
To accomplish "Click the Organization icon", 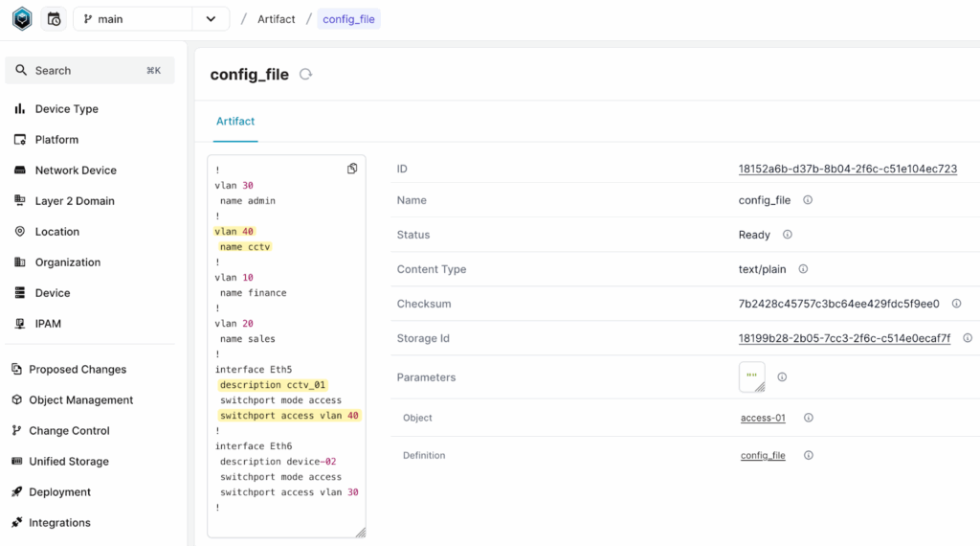I will pos(20,262).
